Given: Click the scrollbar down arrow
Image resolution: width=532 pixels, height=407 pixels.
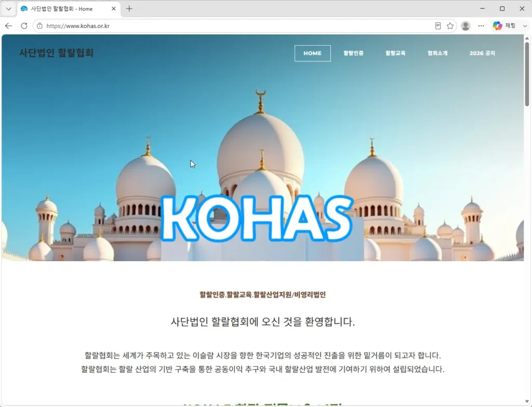Looking at the screenshot, I should [x=527, y=402].
